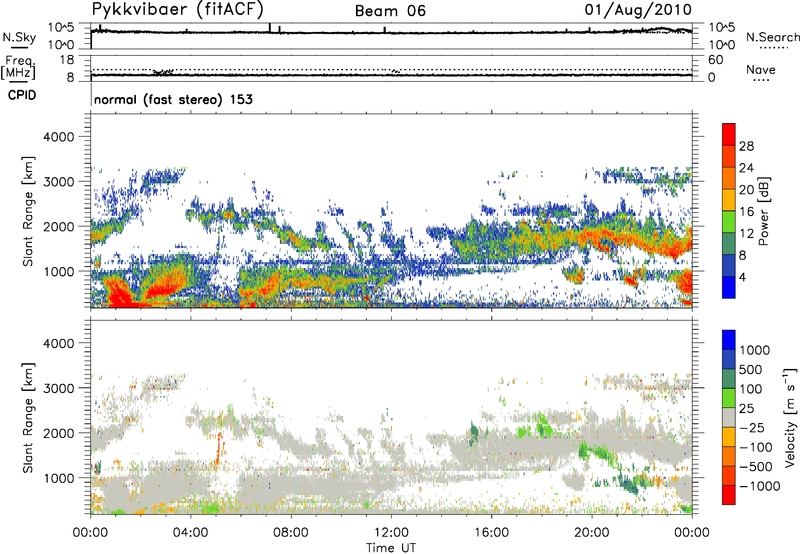Click the "16" value on Power color bar
Viewport: 800px width, 554px height.
[746, 212]
